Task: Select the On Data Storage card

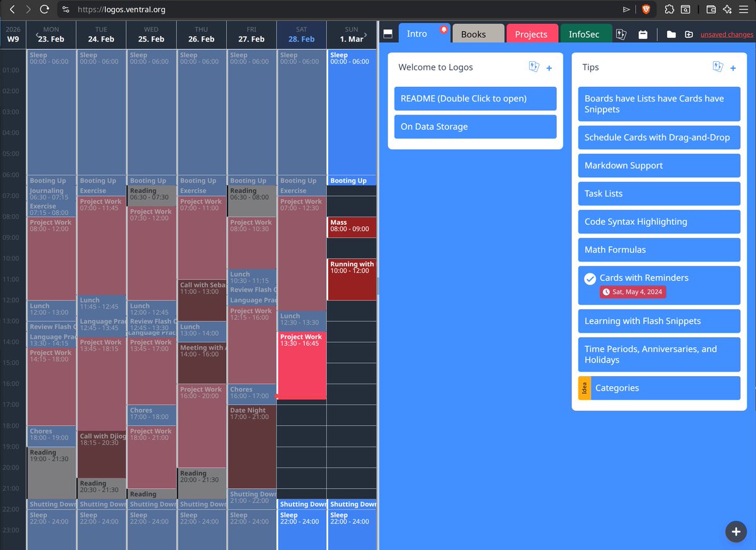Action: click(475, 127)
